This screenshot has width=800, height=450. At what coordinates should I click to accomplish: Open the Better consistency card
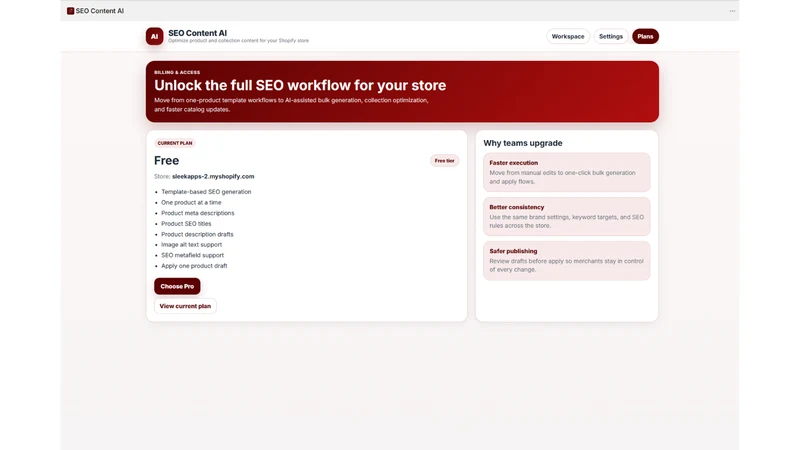(x=566, y=216)
